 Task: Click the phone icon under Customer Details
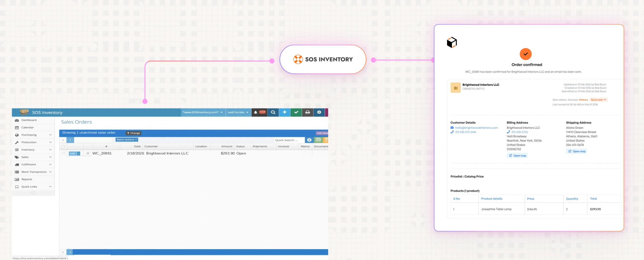(x=452, y=132)
